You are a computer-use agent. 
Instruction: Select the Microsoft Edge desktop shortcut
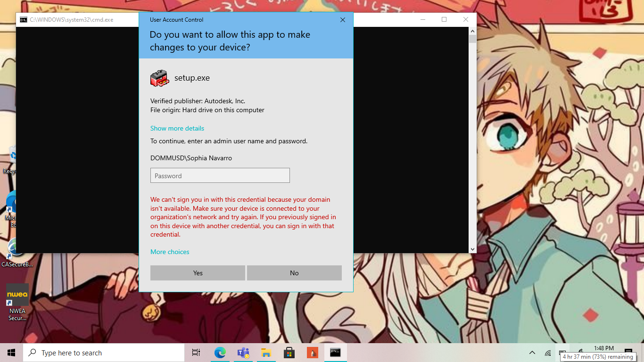pyautogui.click(x=12, y=209)
